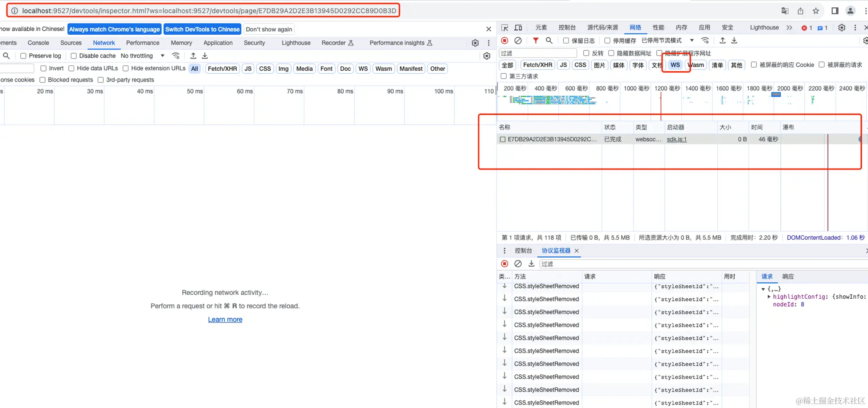
Task: Close the language notification bar
Action: [x=489, y=29]
